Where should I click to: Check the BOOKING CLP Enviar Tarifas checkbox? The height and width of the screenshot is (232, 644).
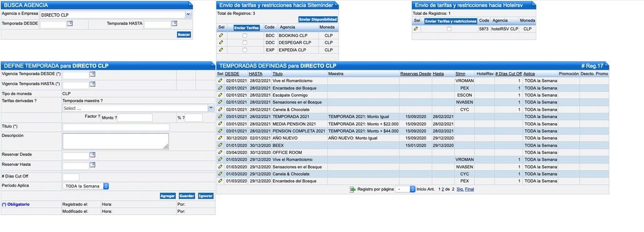click(245, 36)
